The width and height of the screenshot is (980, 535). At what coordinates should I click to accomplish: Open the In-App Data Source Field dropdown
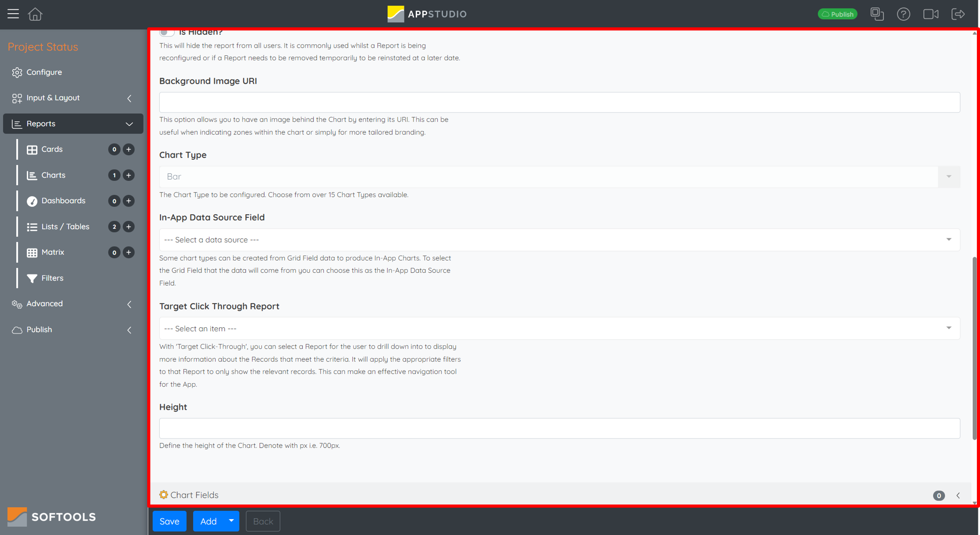tap(559, 240)
